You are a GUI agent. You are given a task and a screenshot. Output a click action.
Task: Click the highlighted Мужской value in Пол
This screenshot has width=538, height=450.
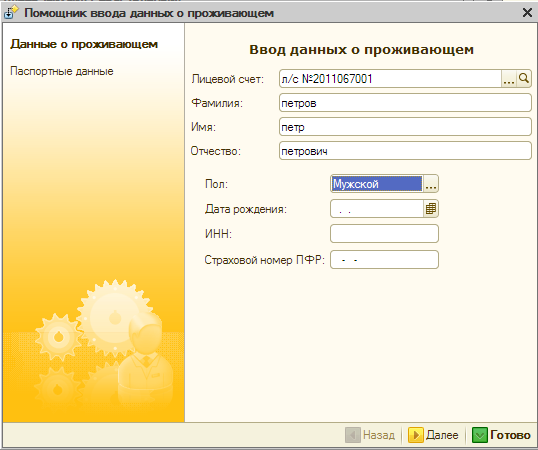coord(377,184)
